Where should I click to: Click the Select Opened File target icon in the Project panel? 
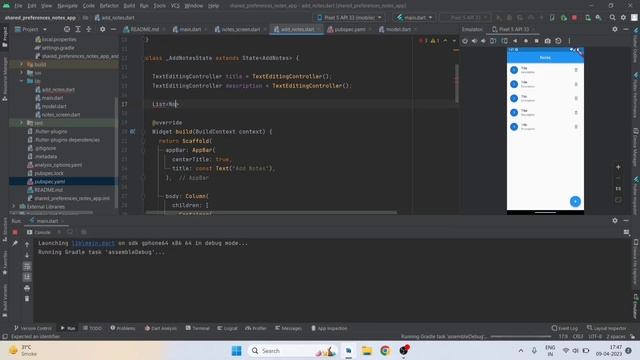click(67, 29)
